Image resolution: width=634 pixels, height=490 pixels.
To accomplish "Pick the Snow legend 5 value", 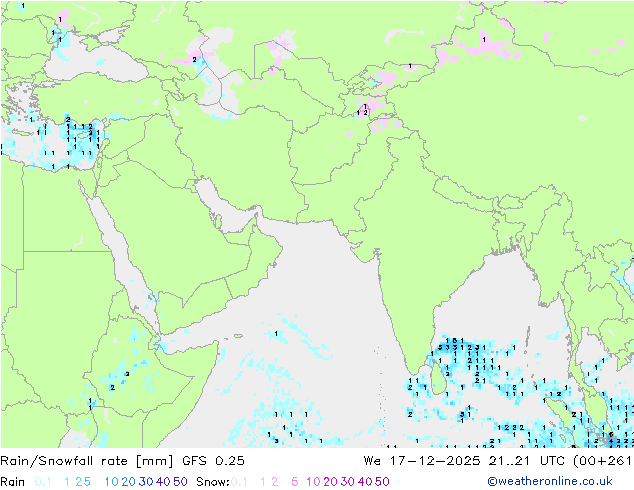I will (x=295, y=482).
